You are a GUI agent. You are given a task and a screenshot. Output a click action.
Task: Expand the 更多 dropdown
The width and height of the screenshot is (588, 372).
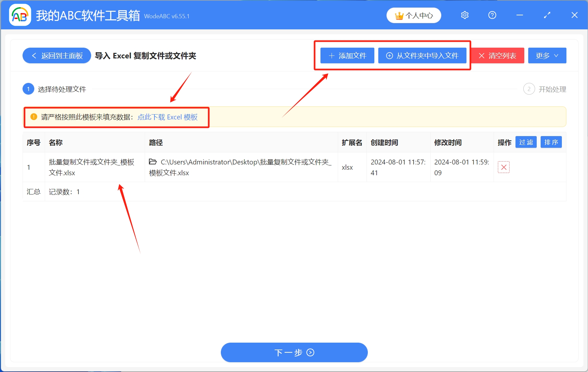(x=547, y=55)
